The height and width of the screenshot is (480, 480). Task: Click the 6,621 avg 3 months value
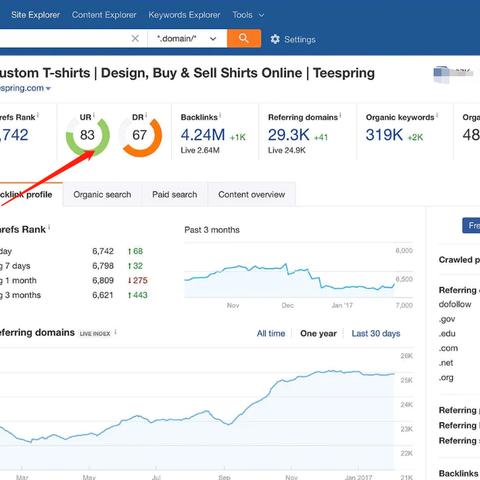point(103,295)
